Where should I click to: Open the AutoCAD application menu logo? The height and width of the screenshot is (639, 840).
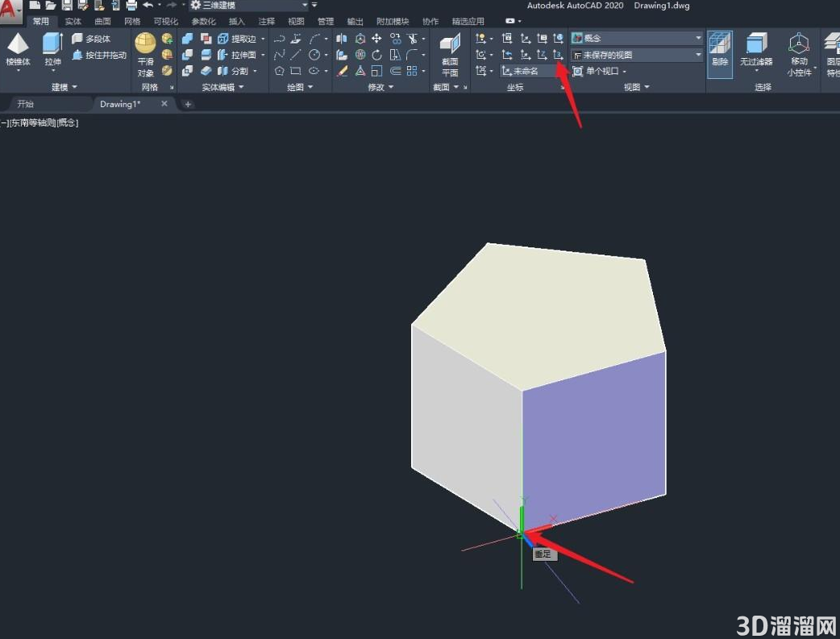10,10
